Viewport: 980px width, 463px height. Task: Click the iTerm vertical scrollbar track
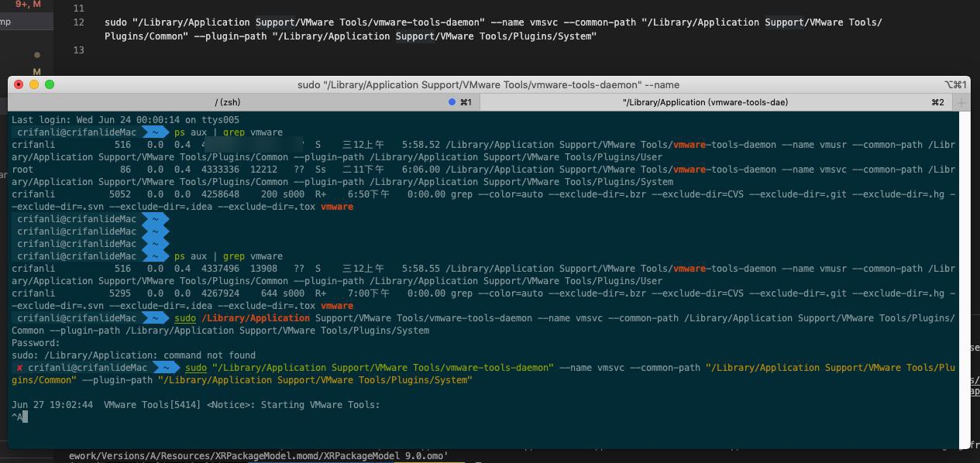[x=965, y=279]
